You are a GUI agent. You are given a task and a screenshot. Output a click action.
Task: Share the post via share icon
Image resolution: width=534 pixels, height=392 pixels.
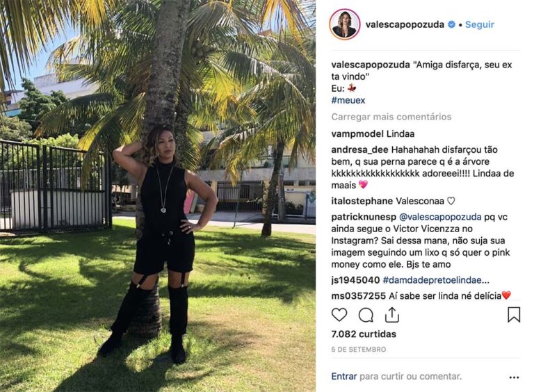click(x=392, y=315)
